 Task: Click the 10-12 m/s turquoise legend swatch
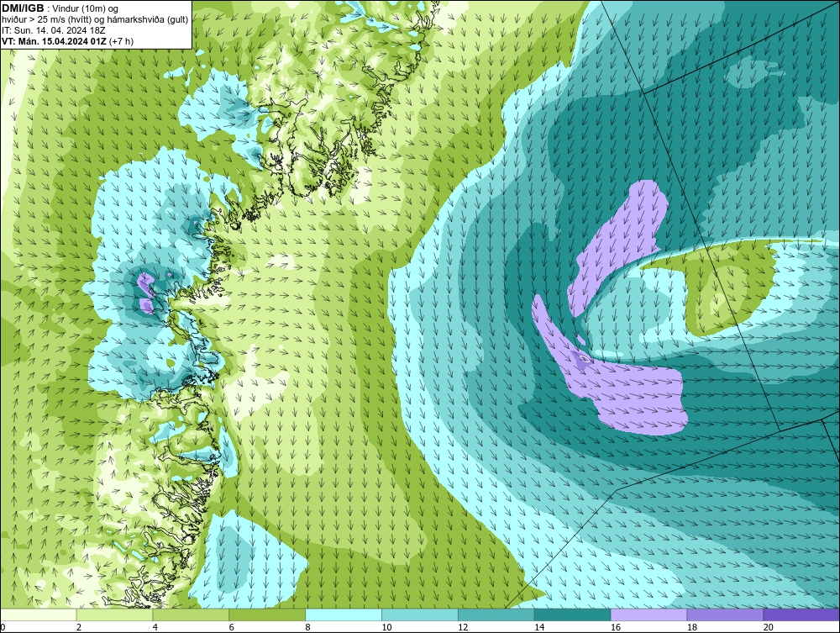(x=420, y=615)
